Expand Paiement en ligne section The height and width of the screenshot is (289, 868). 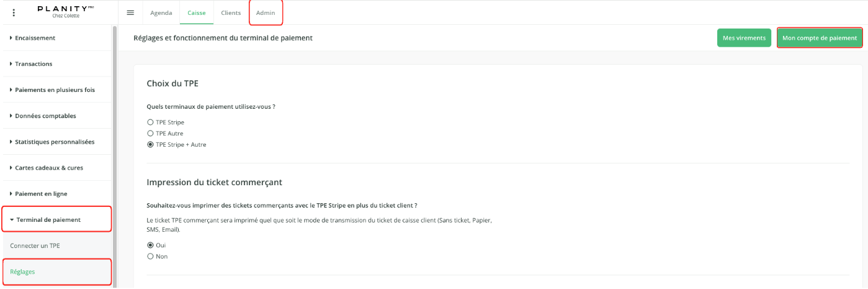coord(56,194)
